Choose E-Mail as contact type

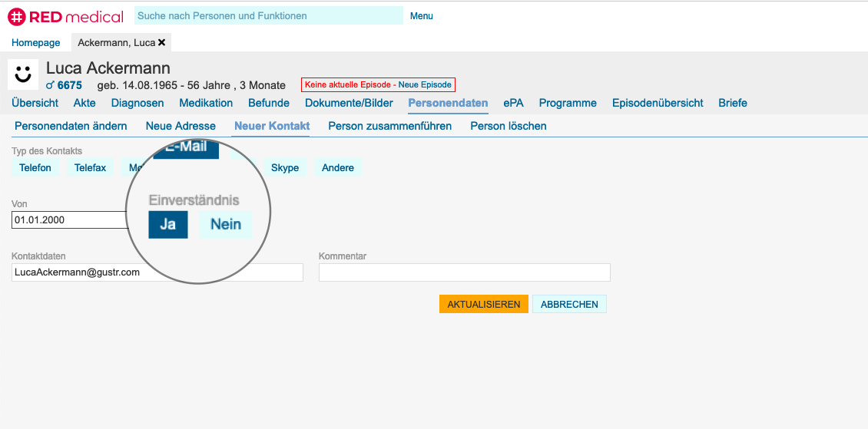tap(186, 148)
